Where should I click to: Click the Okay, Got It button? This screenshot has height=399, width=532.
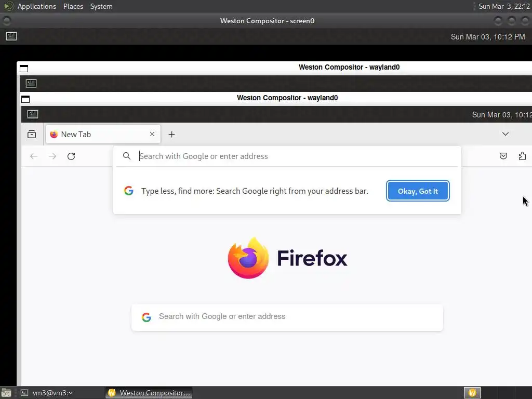click(x=418, y=191)
